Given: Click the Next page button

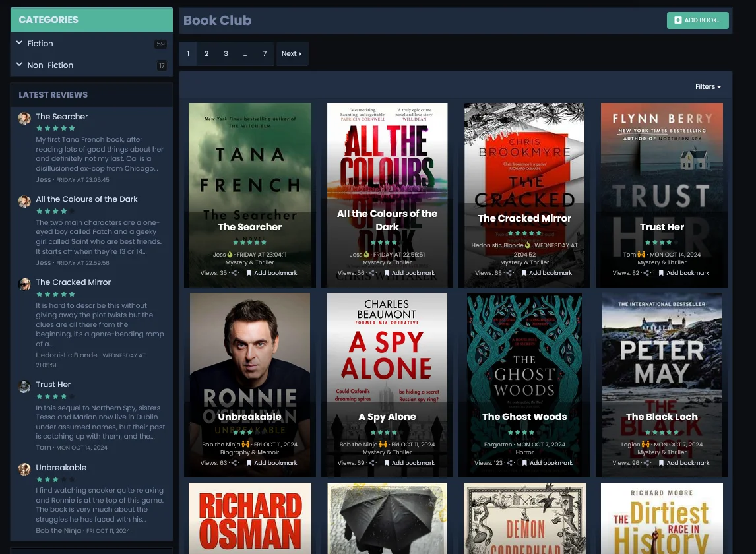Looking at the screenshot, I should [292, 53].
